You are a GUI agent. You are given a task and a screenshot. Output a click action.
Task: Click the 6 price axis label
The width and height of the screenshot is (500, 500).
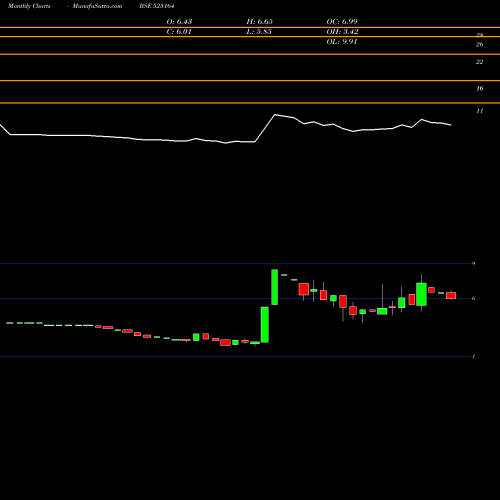[x=473, y=298]
